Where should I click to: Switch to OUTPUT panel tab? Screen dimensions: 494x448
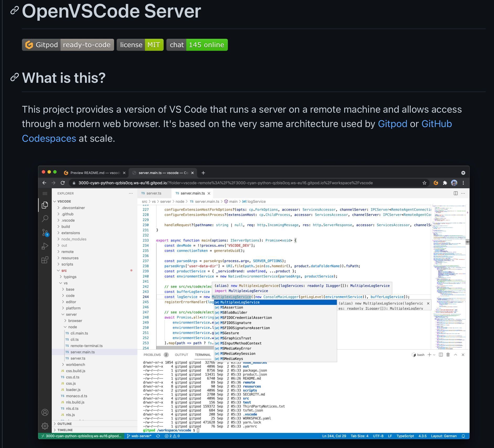coord(181,355)
